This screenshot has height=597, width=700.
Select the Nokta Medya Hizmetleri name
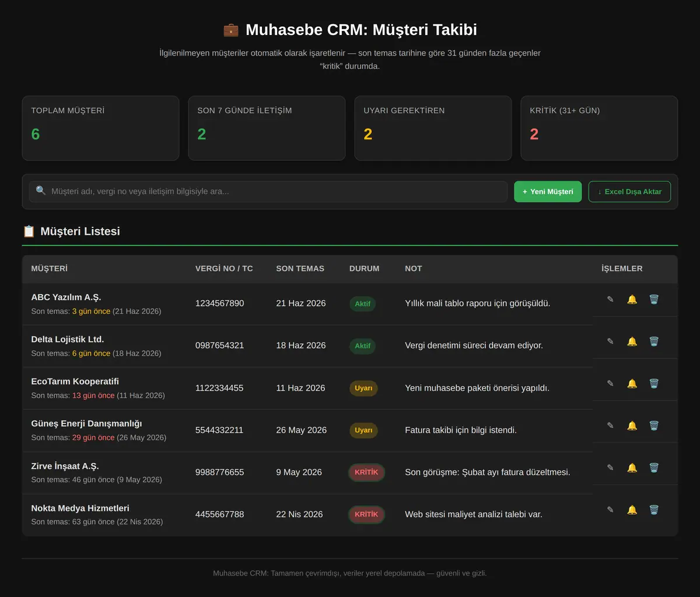[80, 508]
